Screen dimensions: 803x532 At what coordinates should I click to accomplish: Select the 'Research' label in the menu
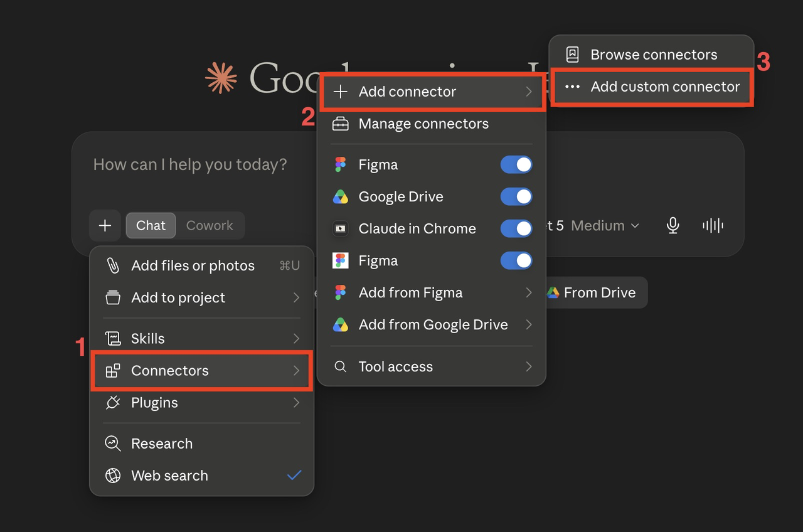[162, 444]
